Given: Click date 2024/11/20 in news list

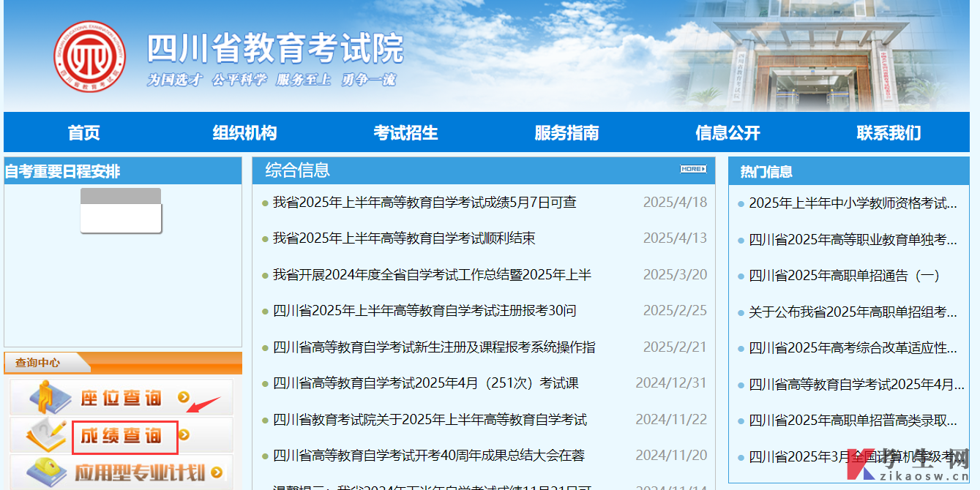Looking at the screenshot, I should [671, 456].
